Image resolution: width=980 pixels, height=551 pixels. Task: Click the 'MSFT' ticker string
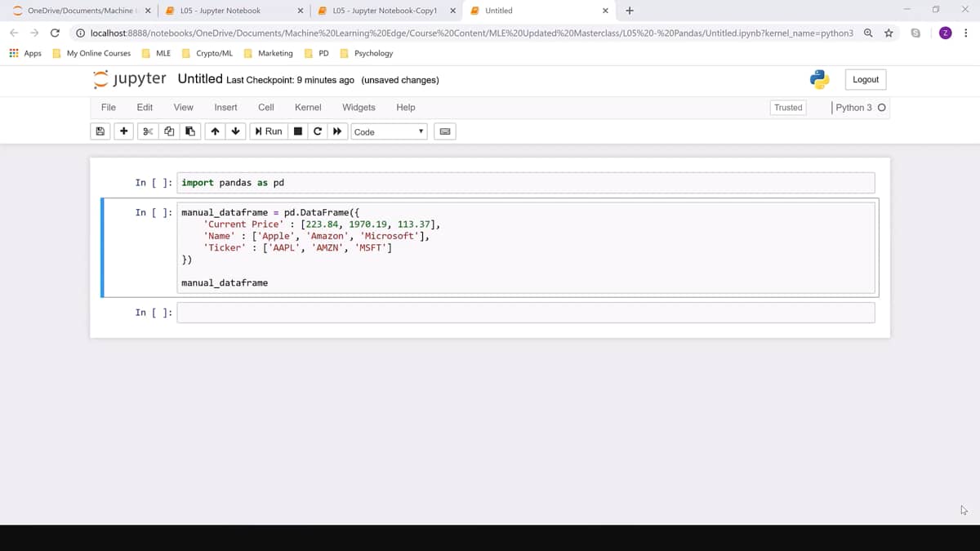click(x=371, y=247)
